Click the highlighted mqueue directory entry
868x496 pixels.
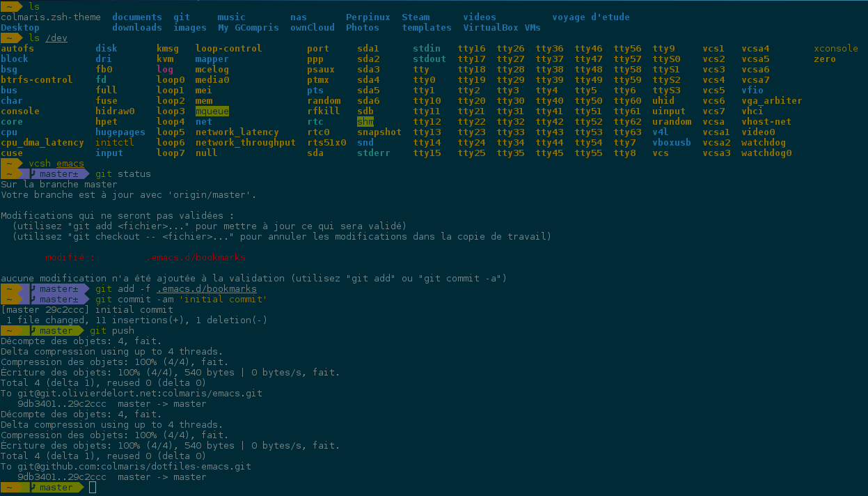pyautogui.click(x=212, y=111)
